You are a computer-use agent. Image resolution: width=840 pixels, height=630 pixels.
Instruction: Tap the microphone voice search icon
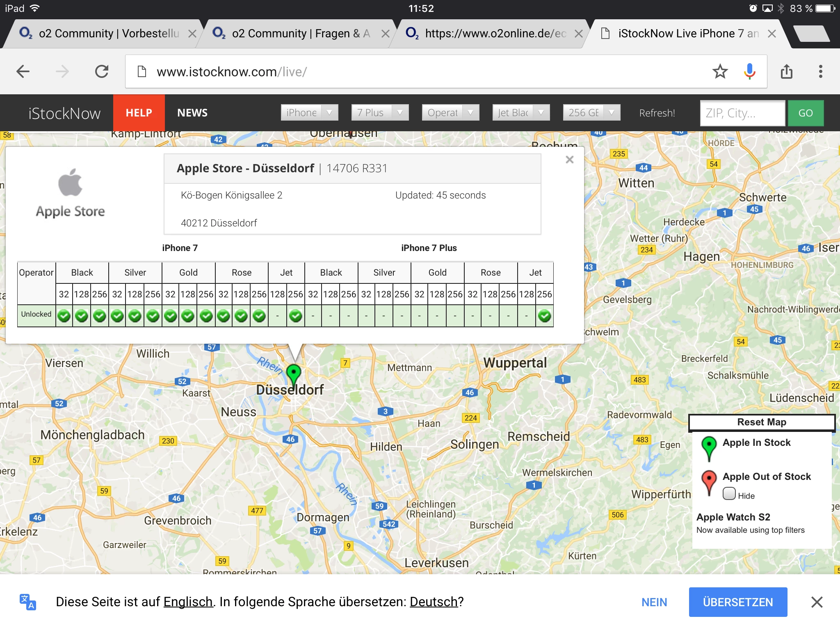[x=749, y=72]
